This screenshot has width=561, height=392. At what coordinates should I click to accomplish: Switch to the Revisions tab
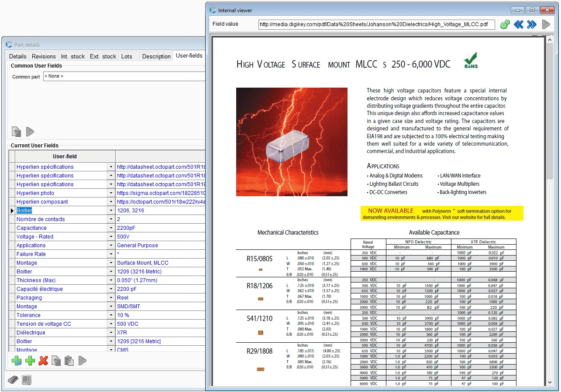(44, 56)
